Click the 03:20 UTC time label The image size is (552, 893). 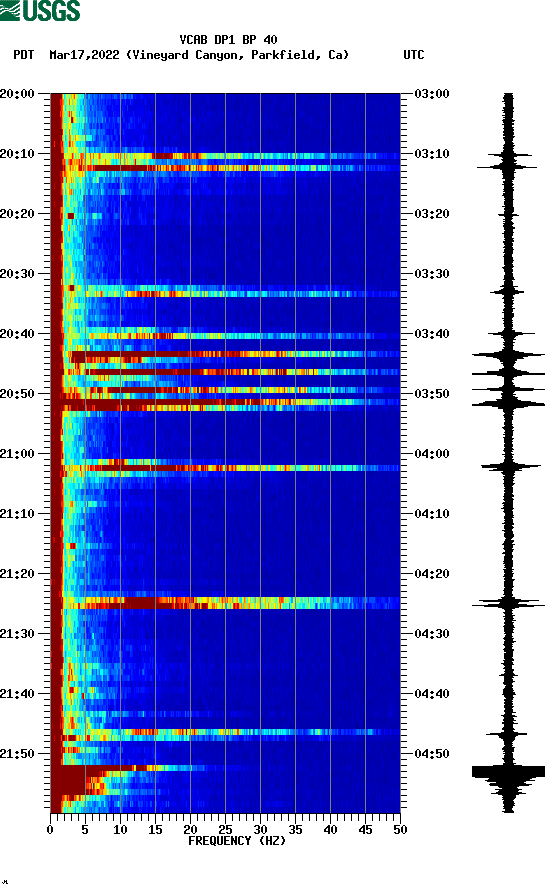(432, 214)
